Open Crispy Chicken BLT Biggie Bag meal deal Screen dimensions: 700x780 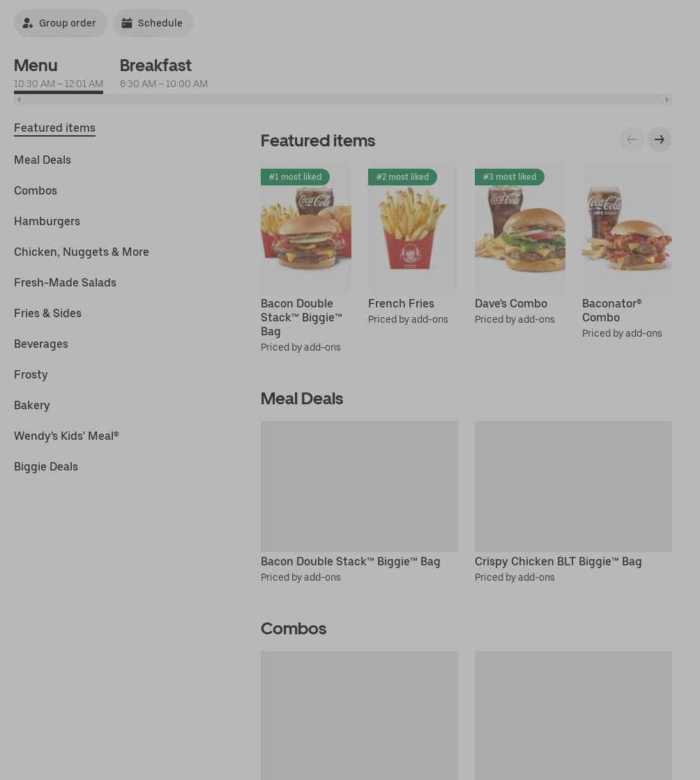pos(573,503)
